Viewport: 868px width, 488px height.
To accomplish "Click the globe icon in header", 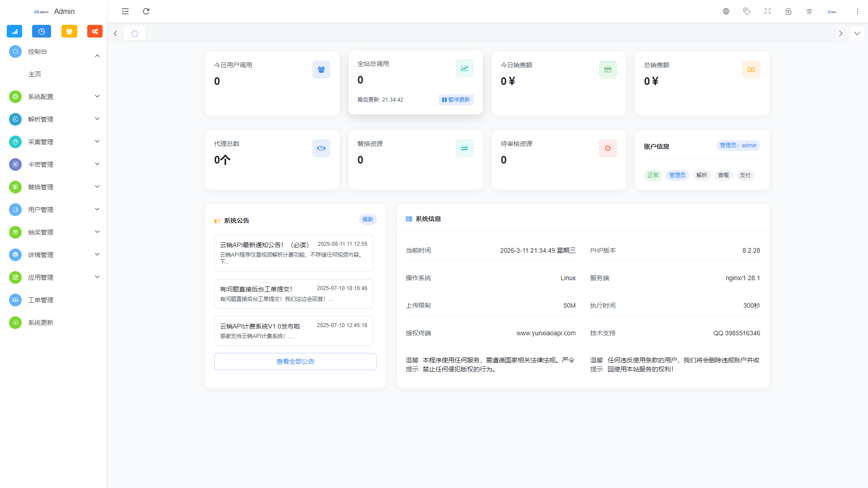I will (x=726, y=11).
